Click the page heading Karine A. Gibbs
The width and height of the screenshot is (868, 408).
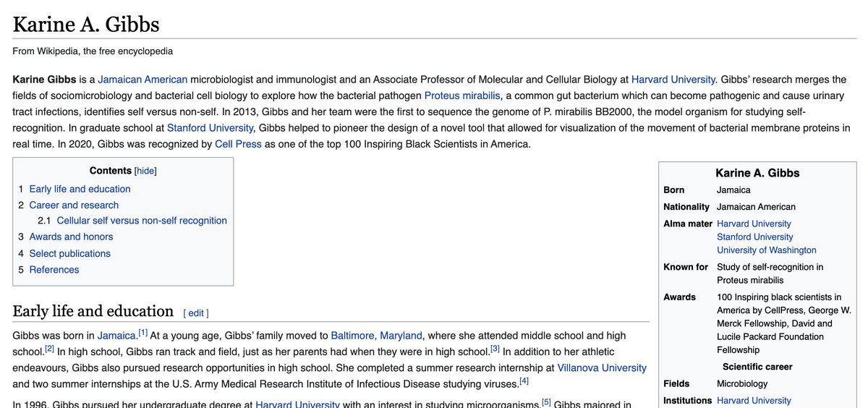[86, 24]
